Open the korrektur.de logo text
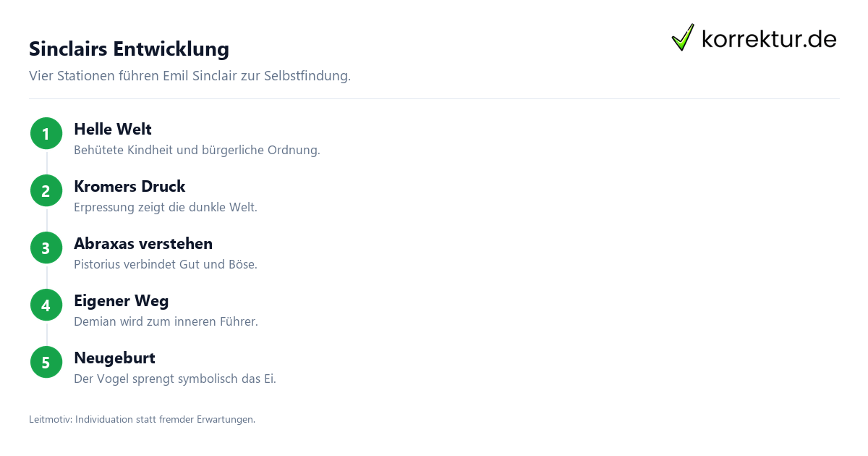 tap(769, 38)
